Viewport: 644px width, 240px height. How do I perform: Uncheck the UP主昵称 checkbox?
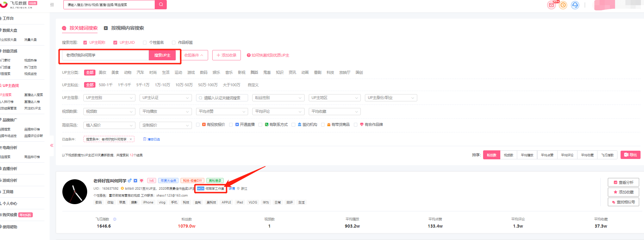(85, 43)
